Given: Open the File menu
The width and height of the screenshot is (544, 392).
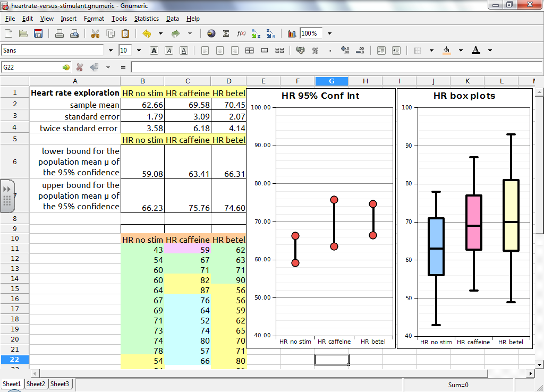Looking at the screenshot, I should (x=10, y=19).
